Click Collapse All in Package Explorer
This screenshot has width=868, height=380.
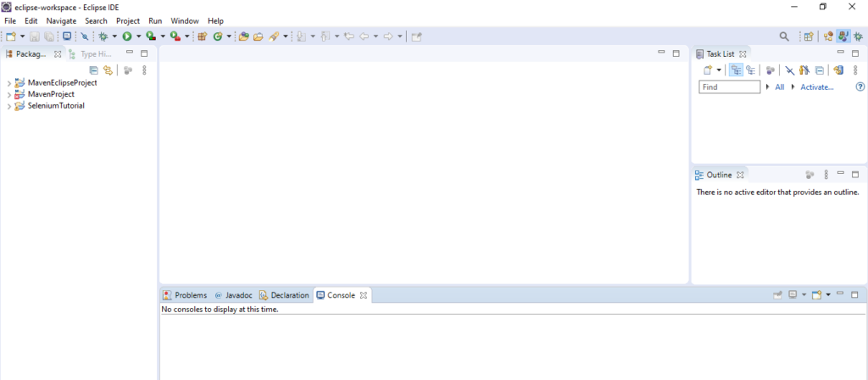tap(93, 70)
